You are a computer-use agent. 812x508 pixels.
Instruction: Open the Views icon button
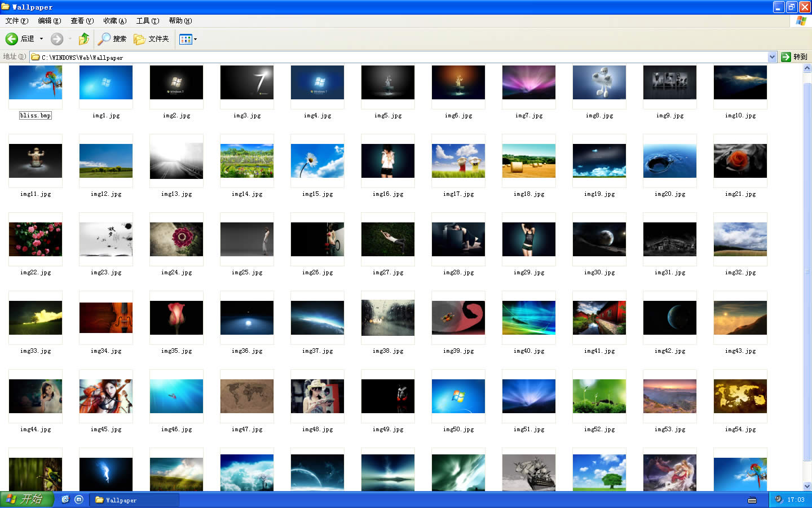[x=186, y=39]
